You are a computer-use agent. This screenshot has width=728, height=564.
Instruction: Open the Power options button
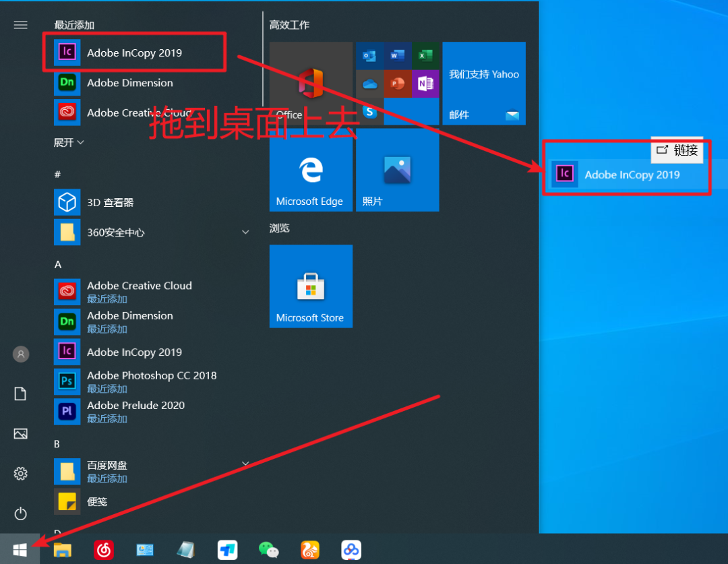(20, 513)
